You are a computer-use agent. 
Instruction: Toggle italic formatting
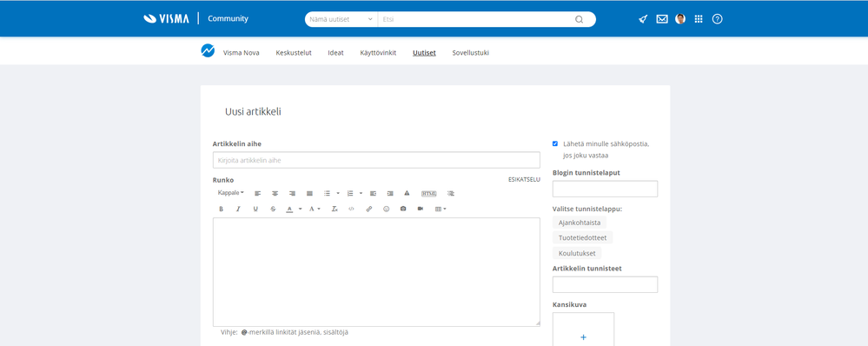pos(238,209)
